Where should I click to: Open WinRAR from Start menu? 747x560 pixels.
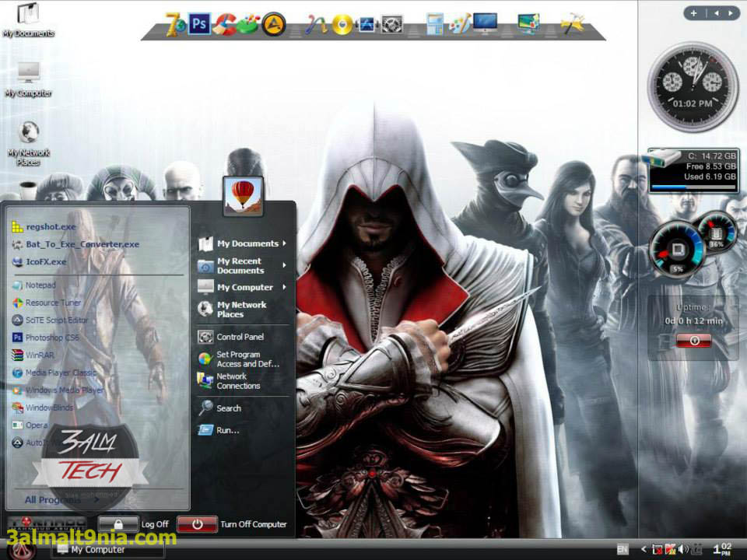coord(98,355)
